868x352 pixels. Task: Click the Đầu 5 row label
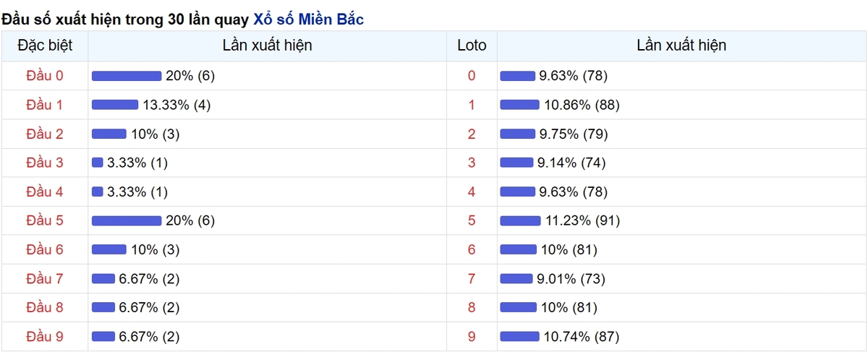coord(45,220)
